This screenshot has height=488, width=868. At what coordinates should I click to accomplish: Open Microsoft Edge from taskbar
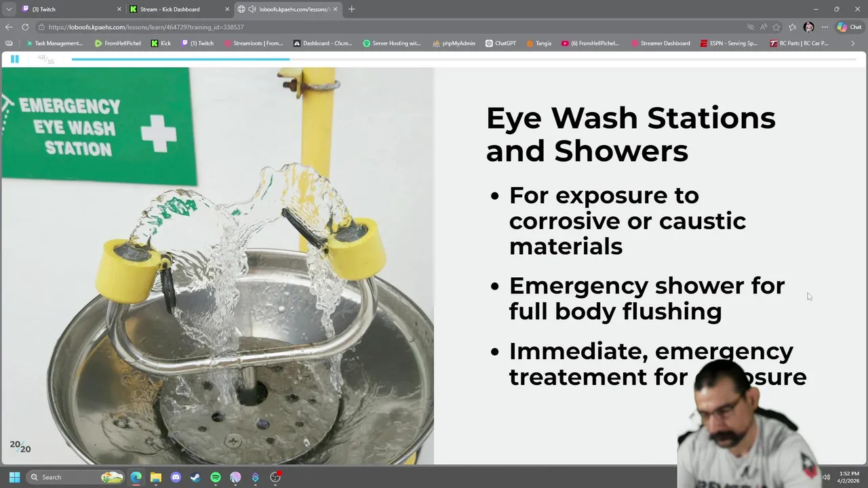(x=136, y=477)
